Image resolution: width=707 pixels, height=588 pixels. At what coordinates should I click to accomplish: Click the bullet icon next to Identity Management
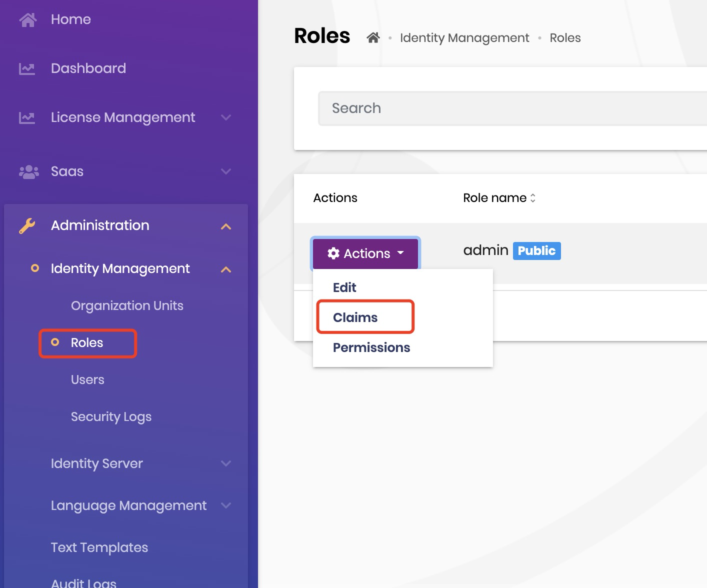[35, 268]
